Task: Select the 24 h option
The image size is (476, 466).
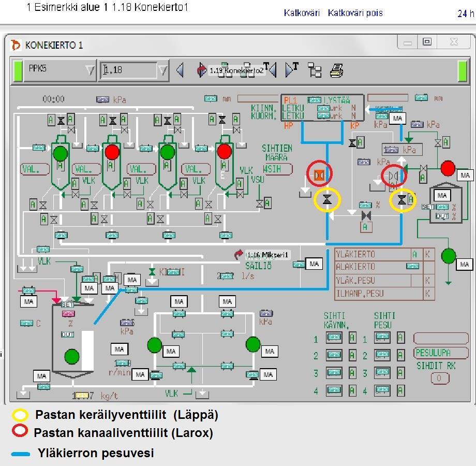Action: tap(466, 13)
